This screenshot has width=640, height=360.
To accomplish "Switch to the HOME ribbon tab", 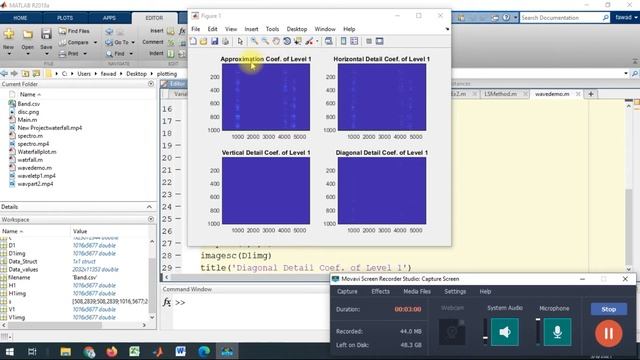I will coord(20,18).
